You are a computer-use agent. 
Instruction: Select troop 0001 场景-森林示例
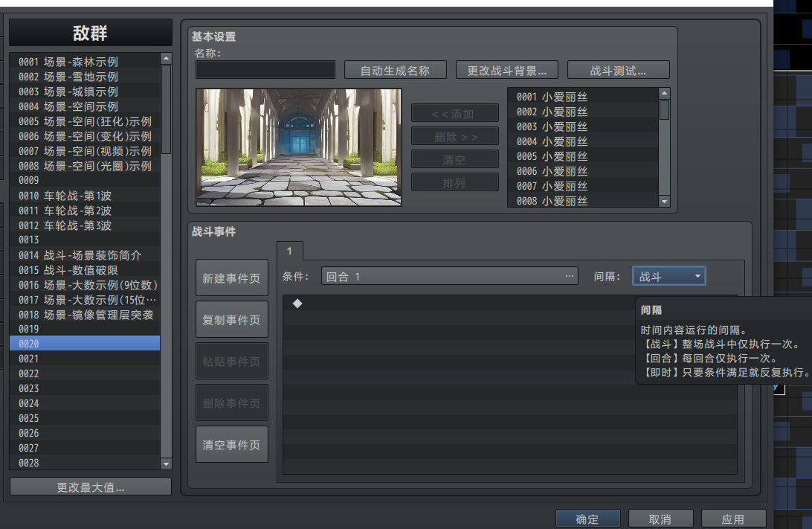point(85,62)
